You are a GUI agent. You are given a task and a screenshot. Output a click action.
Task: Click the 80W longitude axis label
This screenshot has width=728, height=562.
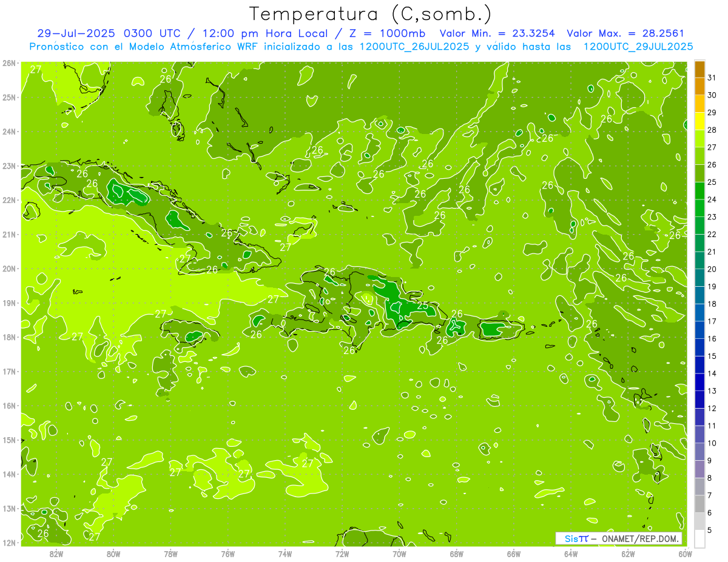pos(113,554)
